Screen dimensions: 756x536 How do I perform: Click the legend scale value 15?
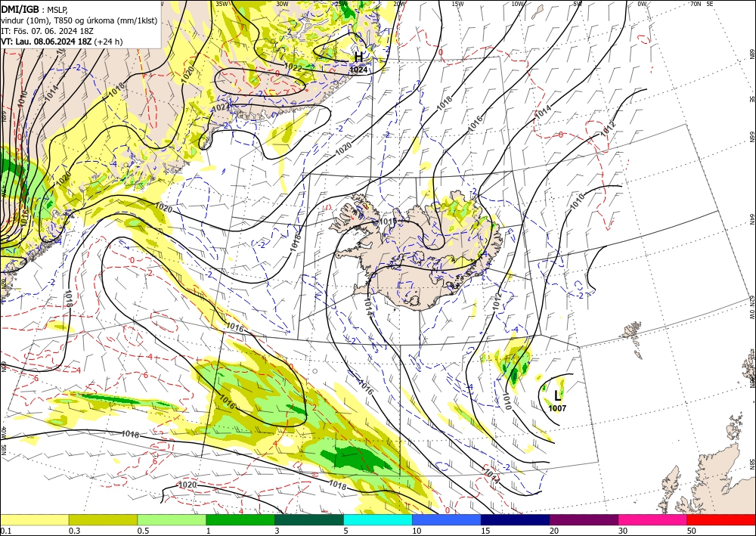(485, 531)
